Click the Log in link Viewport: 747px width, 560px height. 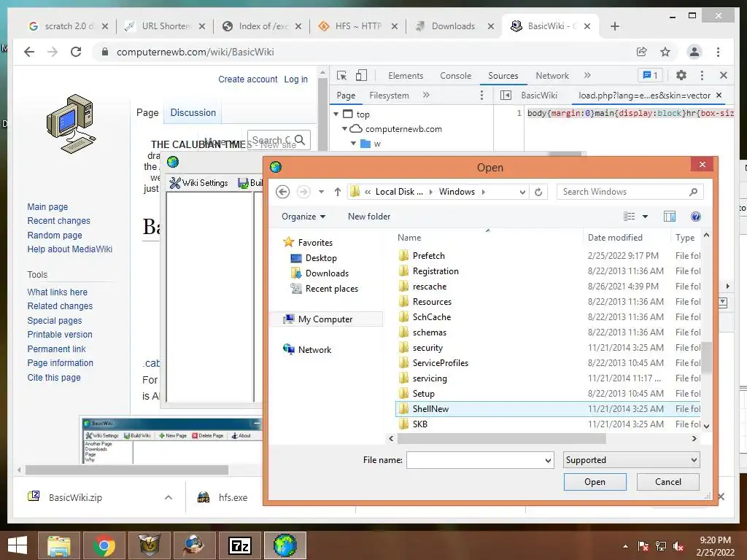tap(296, 79)
